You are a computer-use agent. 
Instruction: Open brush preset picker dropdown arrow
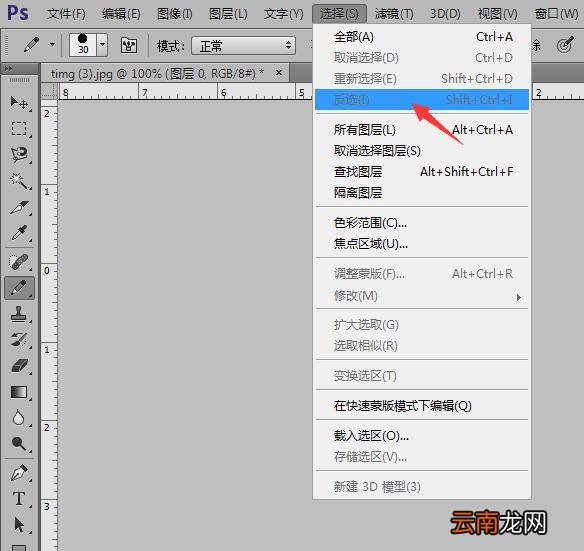102,45
